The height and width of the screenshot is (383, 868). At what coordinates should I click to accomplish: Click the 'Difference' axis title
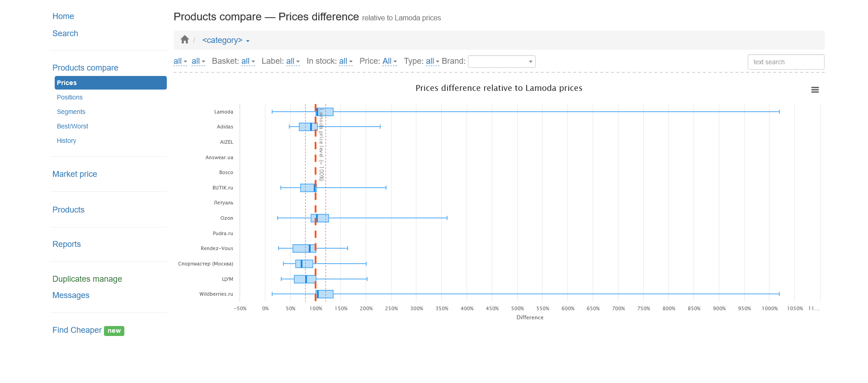tap(530, 317)
